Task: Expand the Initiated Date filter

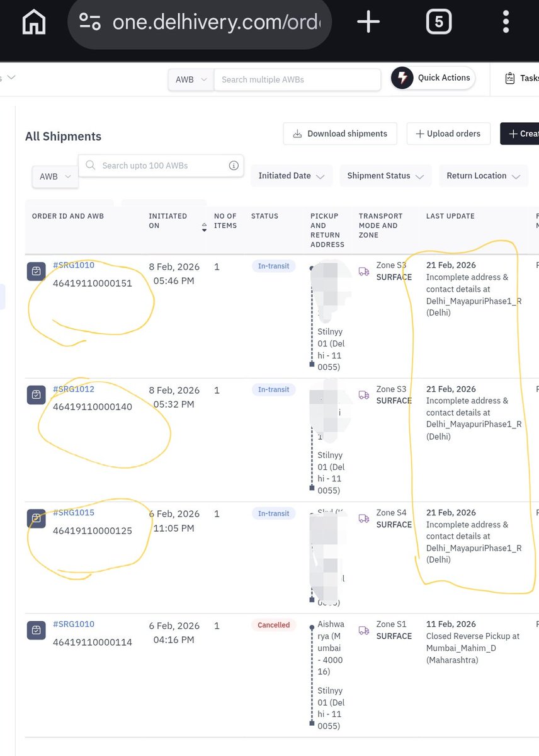Action: tap(292, 176)
